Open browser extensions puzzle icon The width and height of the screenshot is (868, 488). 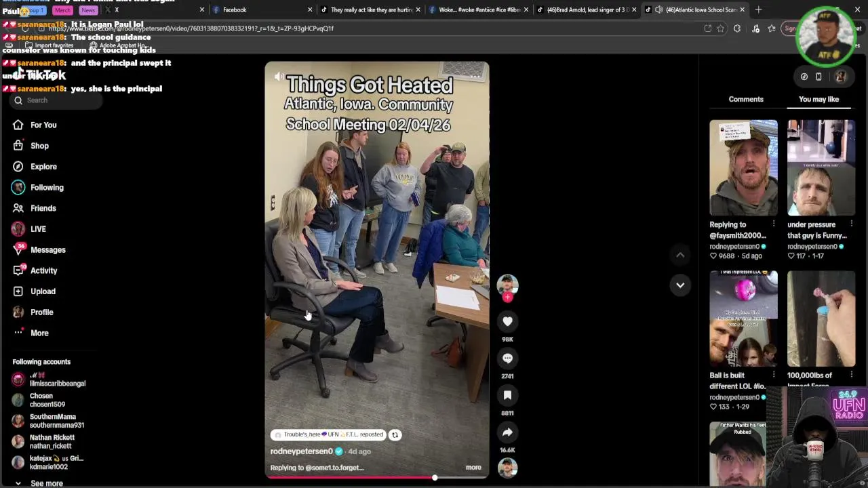coord(737,28)
